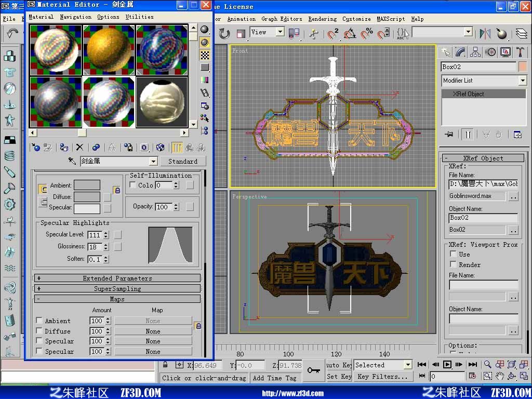Click browse button beside Goblinsword.max
This screenshot has height=399, width=532.
(x=513, y=196)
